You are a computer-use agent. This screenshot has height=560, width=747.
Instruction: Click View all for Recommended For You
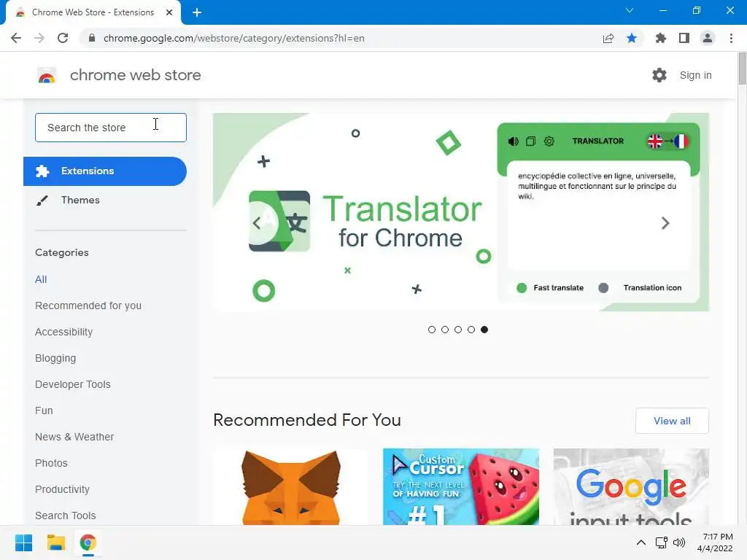point(672,421)
